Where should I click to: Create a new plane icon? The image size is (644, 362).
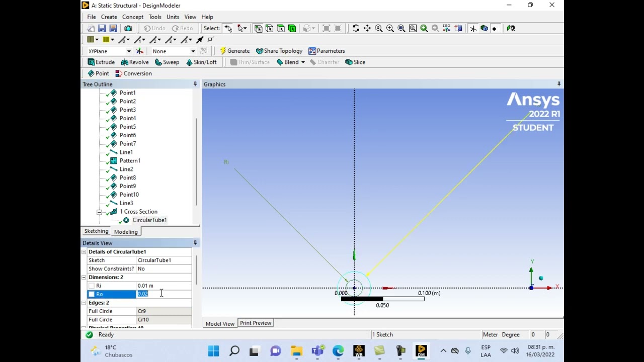139,51
